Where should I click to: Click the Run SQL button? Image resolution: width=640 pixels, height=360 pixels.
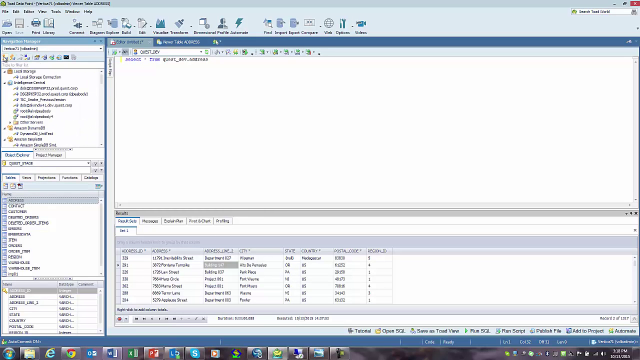coord(477,331)
